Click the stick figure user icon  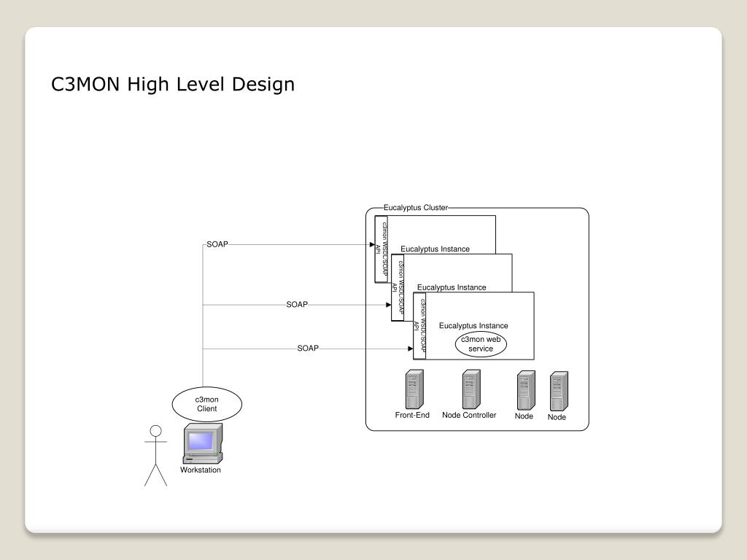pos(156,456)
